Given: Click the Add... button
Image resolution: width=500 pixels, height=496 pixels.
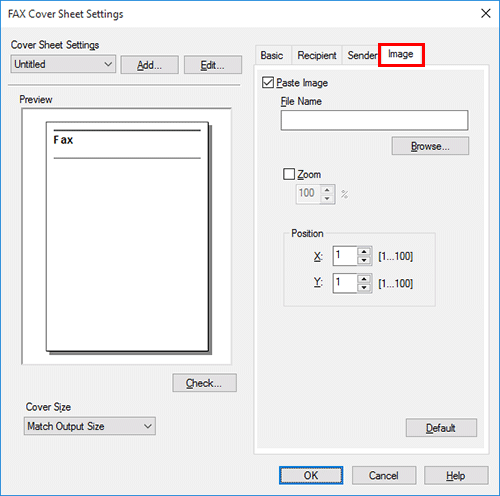Looking at the screenshot, I should pyautogui.click(x=149, y=65).
